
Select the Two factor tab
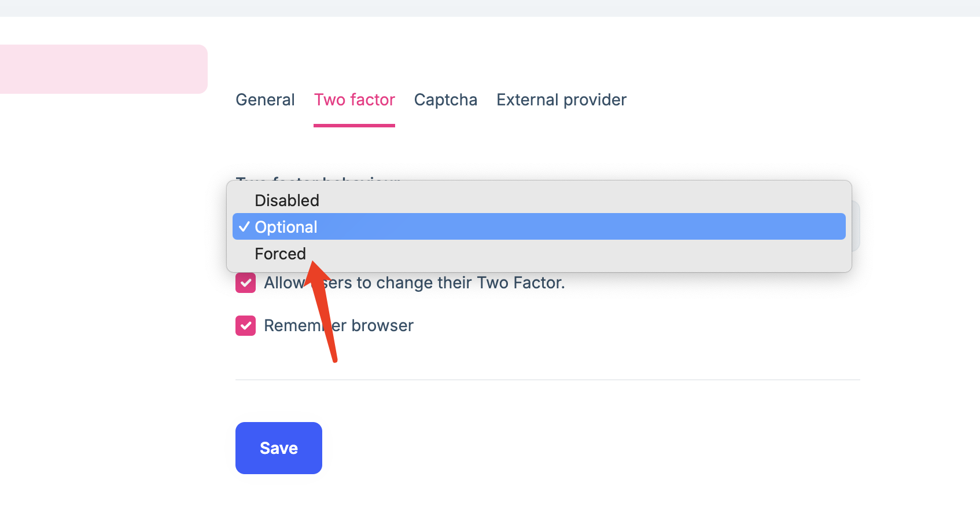[x=354, y=100]
